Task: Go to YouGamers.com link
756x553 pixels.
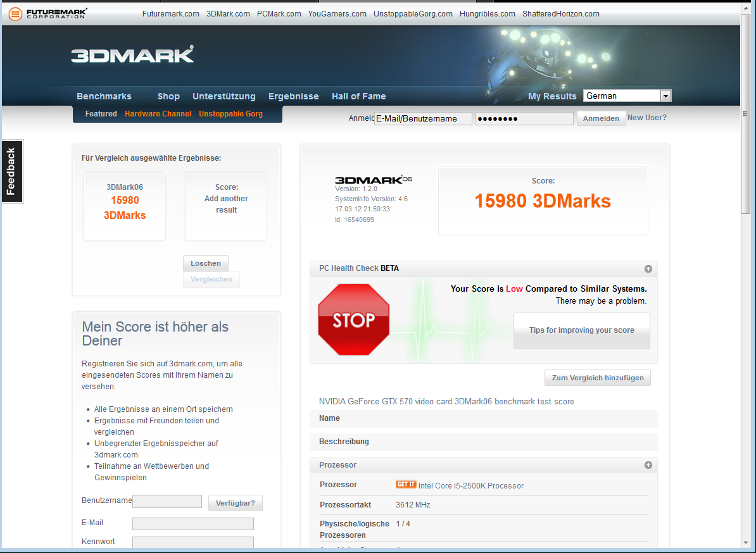Action: pyautogui.click(x=337, y=14)
